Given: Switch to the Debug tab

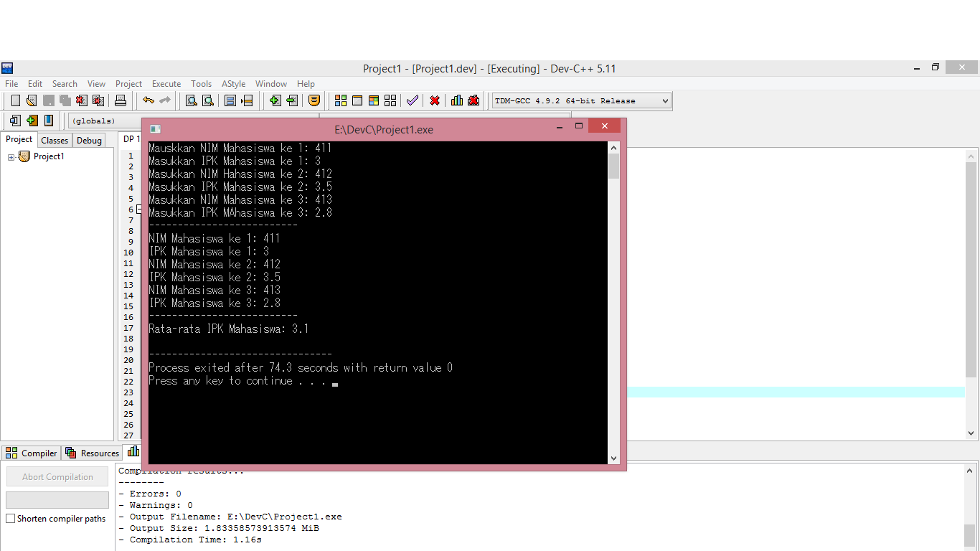Looking at the screenshot, I should coord(89,141).
